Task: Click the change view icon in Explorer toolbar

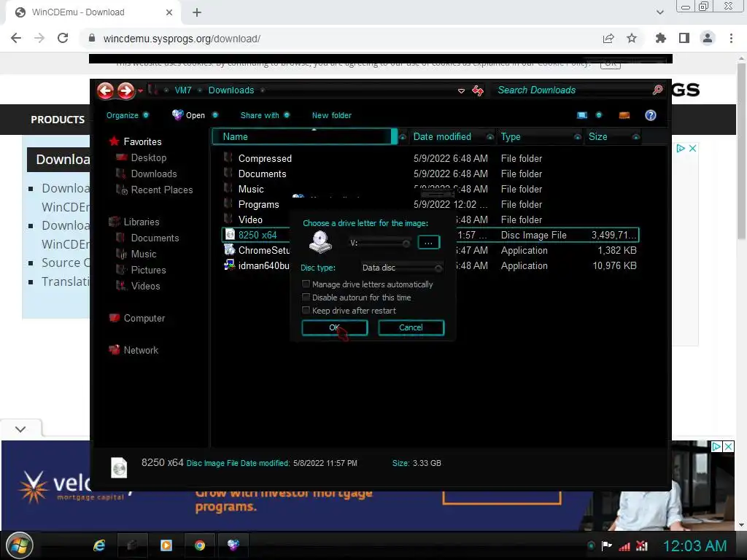Action: [582, 115]
